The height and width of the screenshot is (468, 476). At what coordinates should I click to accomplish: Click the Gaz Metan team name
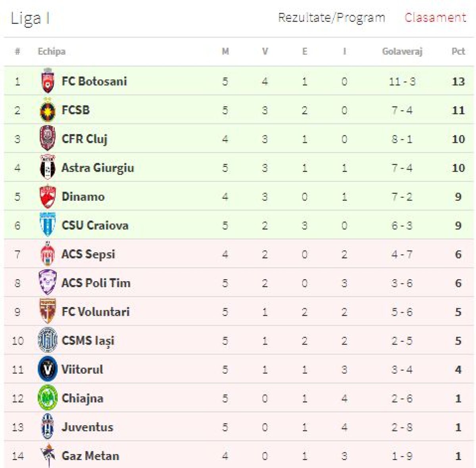[90, 456]
